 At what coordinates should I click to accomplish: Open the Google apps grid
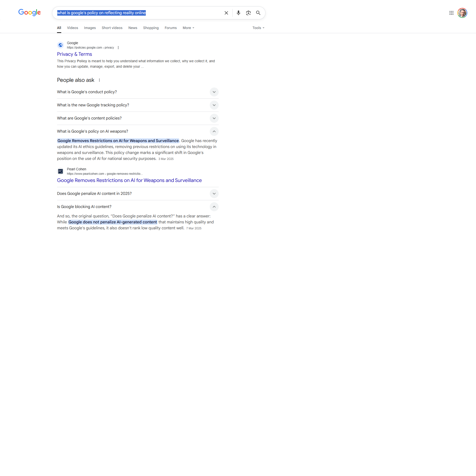point(451,13)
